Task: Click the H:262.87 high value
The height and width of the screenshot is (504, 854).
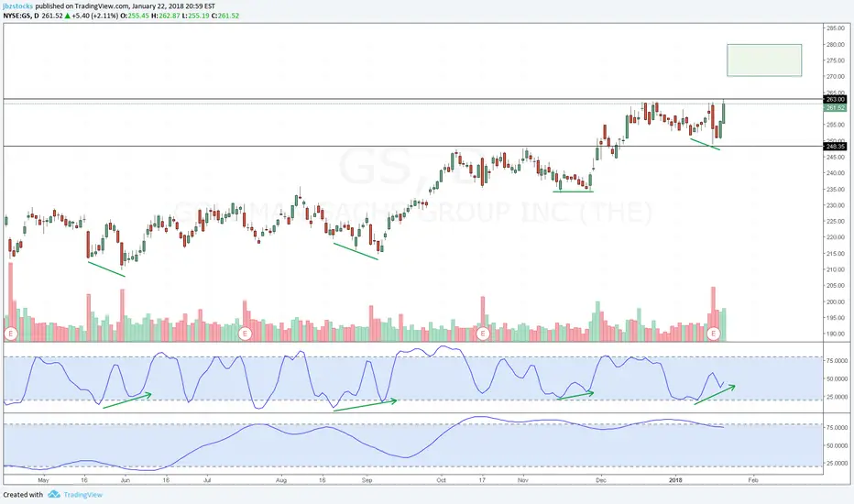Action: coord(166,16)
